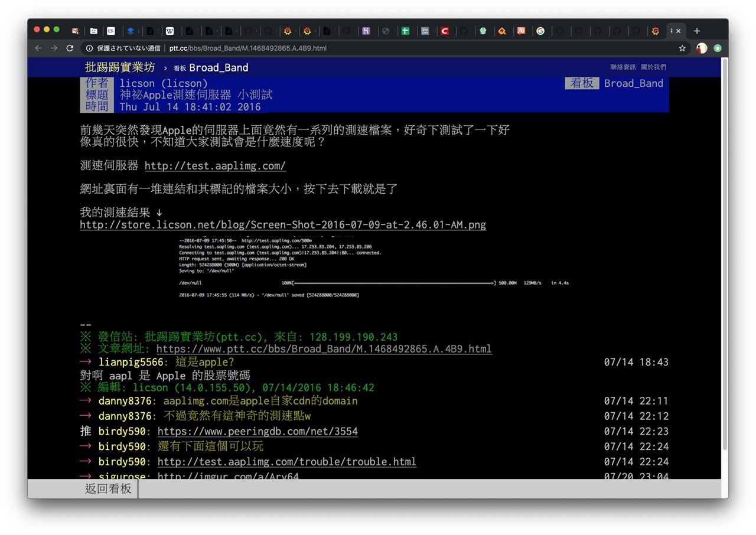The image size is (756, 535).
Task: Click comment 還有下面這個可以玩
Action: pos(210,446)
